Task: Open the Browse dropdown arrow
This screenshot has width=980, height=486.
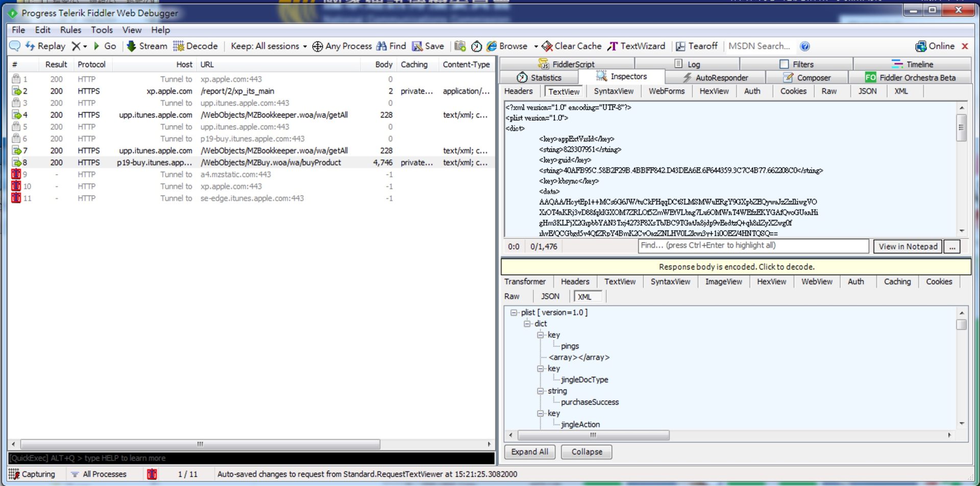Action: (536, 46)
